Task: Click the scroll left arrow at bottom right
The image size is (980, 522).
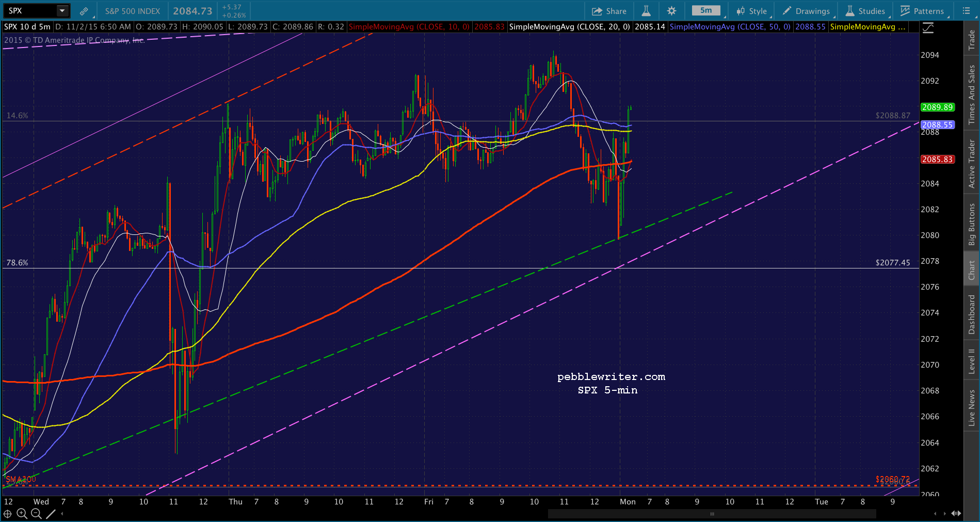Action: point(935,514)
